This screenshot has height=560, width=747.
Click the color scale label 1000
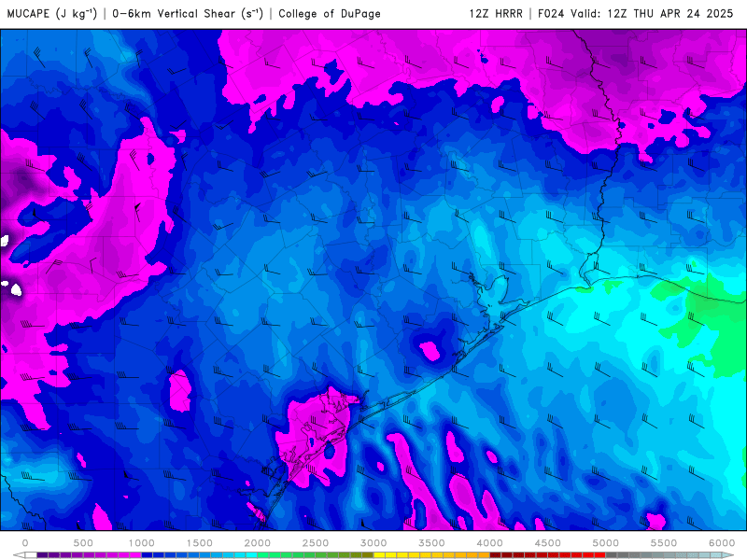click(142, 543)
